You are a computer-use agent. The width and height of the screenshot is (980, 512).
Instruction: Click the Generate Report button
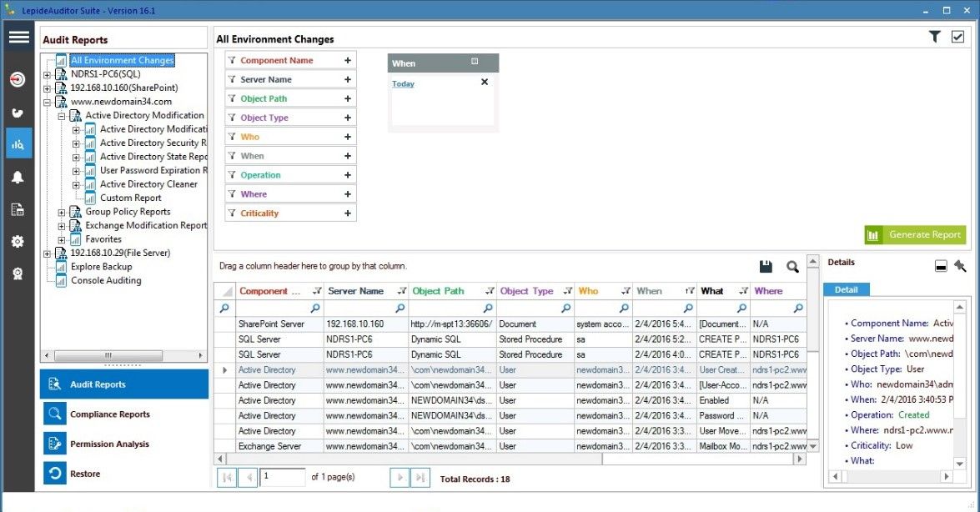tap(915, 235)
